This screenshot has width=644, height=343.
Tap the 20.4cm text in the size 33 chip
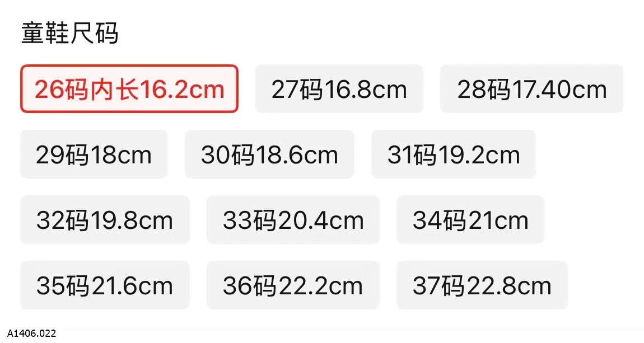click(321, 220)
